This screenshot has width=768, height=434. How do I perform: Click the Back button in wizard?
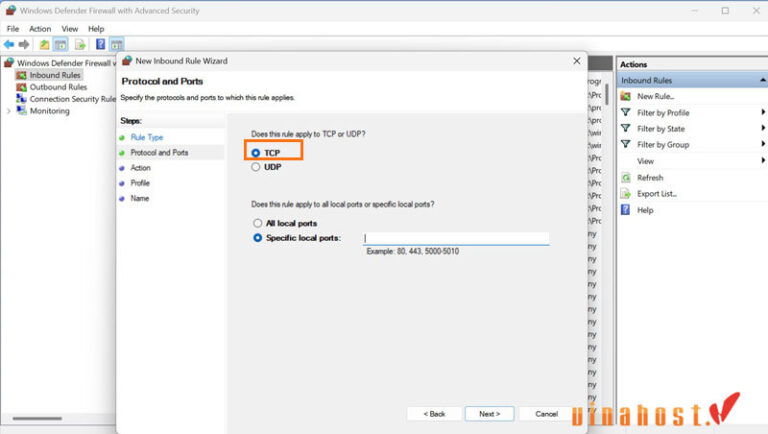coord(434,414)
